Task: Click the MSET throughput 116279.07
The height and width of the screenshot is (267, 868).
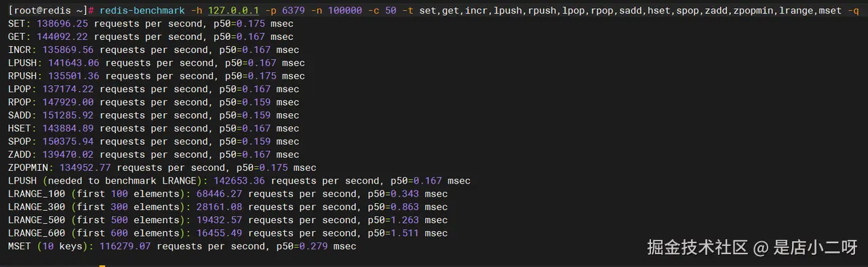Action: point(125,246)
